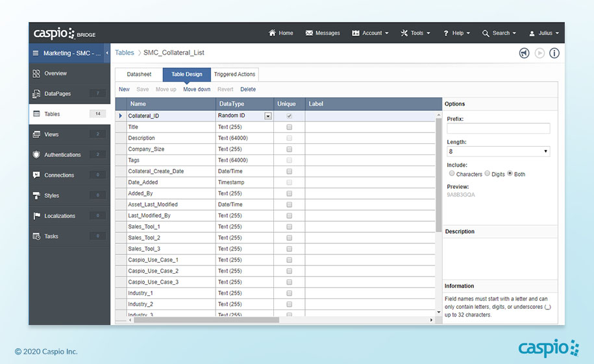Select the Digits radio button
The image size is (594, 364).
pyautogui.click(x=488, y=174)
